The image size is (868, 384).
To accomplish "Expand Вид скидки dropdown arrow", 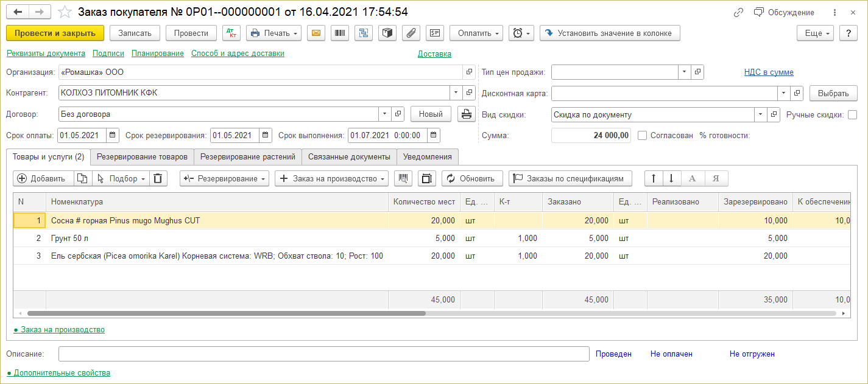I will (x=760, y=114).
